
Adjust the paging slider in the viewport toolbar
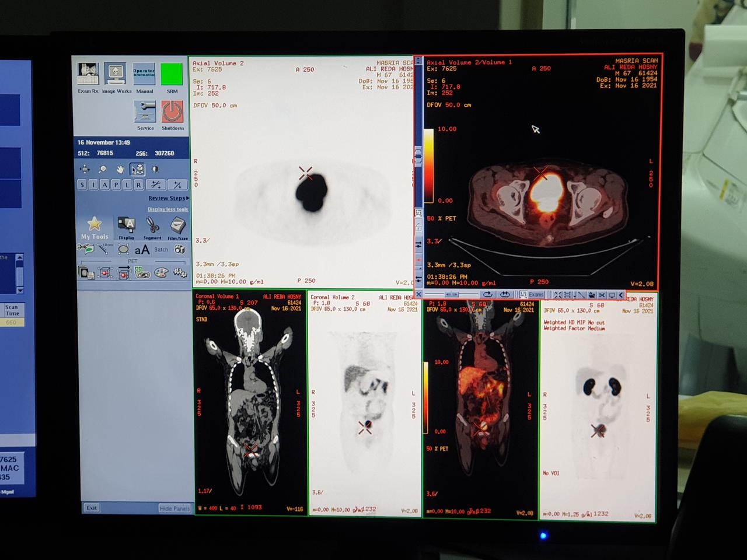pyautogui.click(x=452, y=295)
